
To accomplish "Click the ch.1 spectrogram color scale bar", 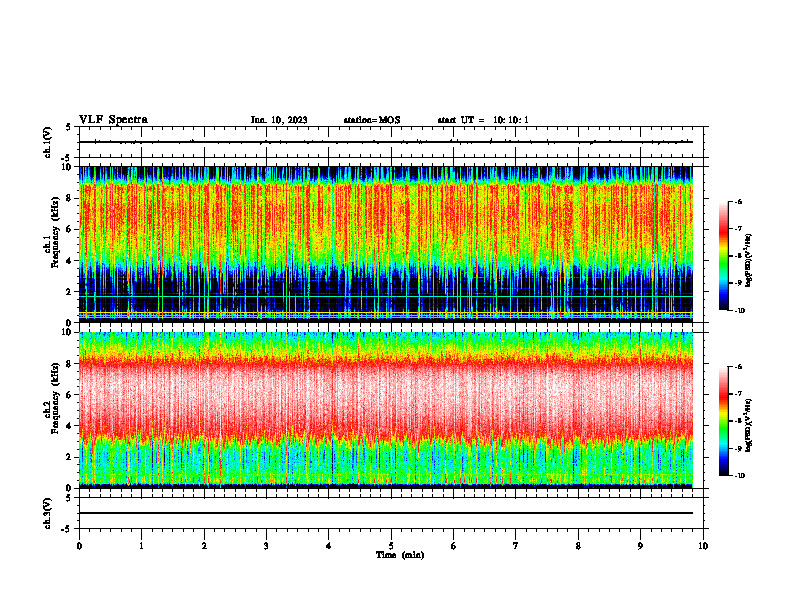I will 723,256.
